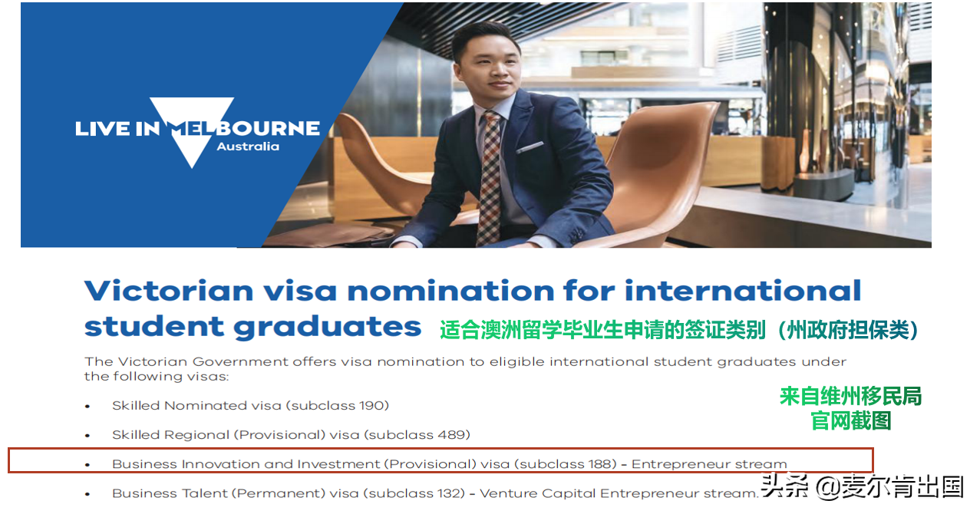Image resolution: width=980 pixels, height=514 pixels.
Task: Click the green text 来自维州移民局
Action: tap(850, 396)
